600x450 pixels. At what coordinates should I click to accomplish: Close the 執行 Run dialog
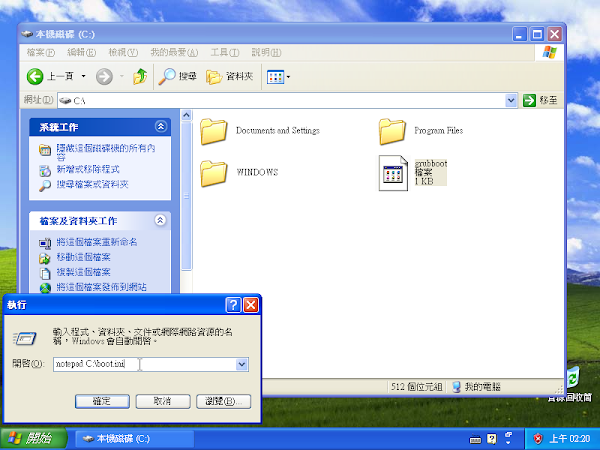coord(251,305)
